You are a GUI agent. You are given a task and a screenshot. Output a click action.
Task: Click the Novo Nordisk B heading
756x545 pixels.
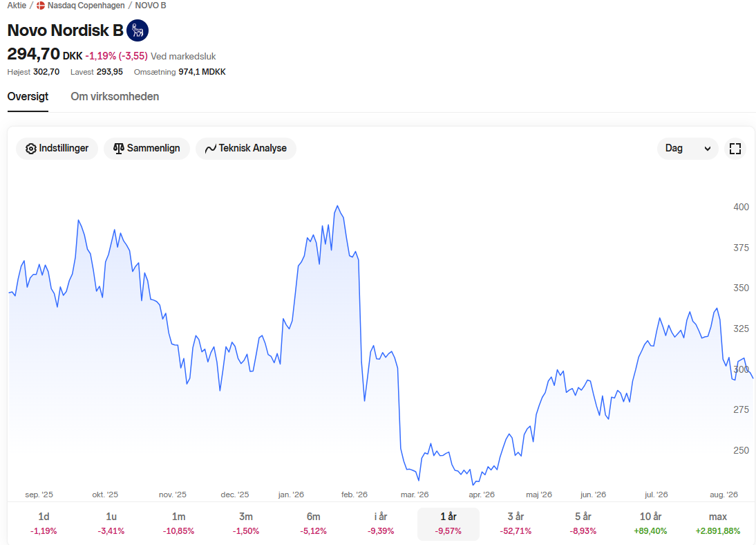pyautogui.click(x=65, y=30)
